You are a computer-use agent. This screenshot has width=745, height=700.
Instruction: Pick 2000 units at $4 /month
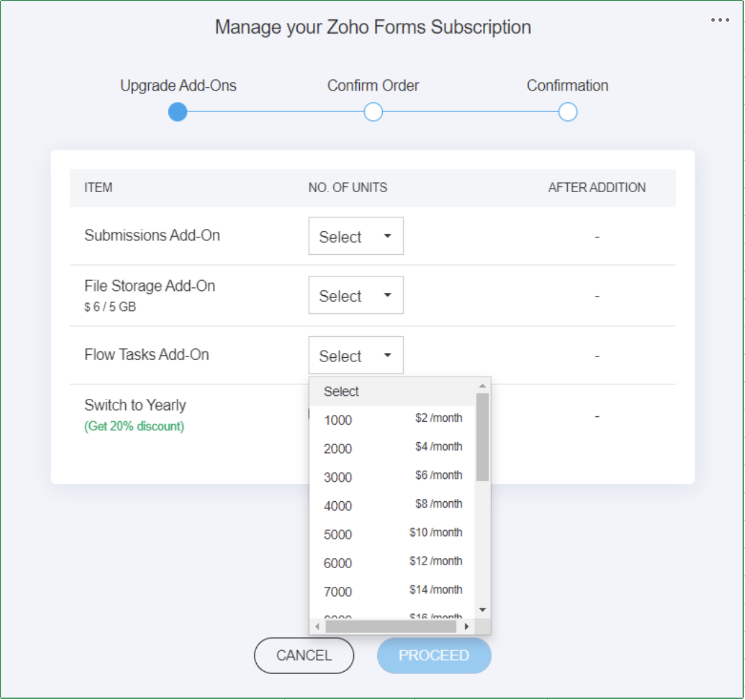392,448
